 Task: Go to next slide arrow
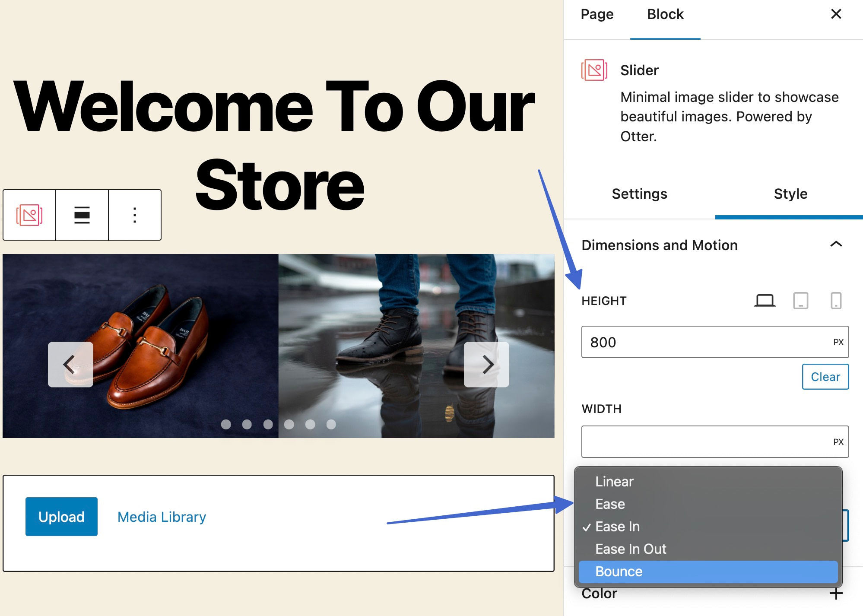point(486,364)
